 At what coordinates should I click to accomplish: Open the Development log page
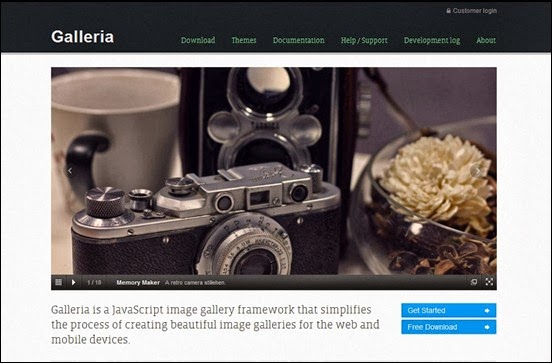tap(432, 40)
